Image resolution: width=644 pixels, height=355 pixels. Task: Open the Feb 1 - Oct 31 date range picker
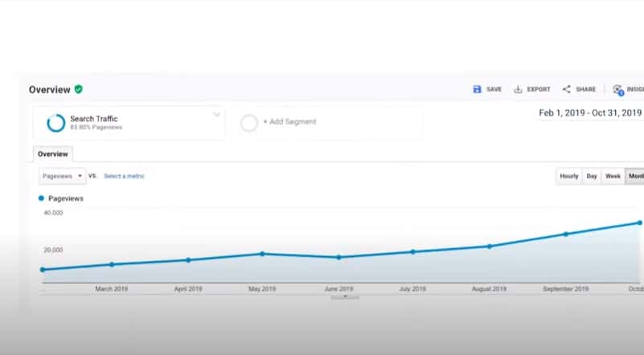pos(590,113)
